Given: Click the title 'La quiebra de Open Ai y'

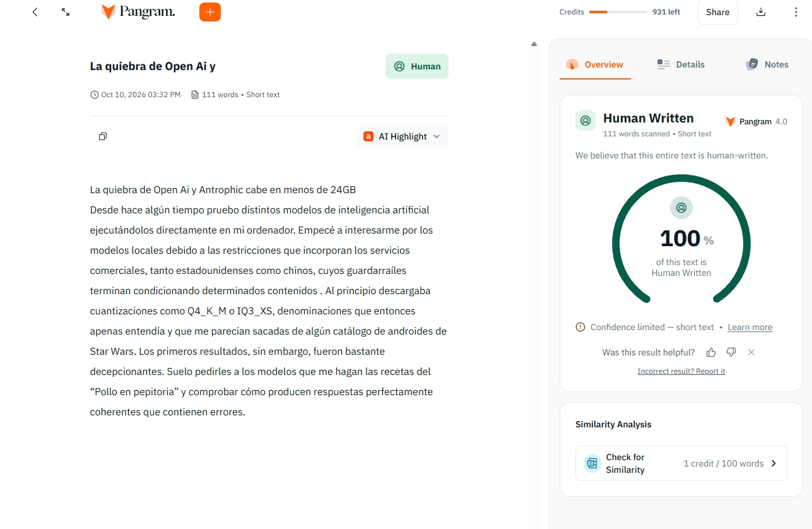Looking at the screenshot, I should [x=153, y=66].
